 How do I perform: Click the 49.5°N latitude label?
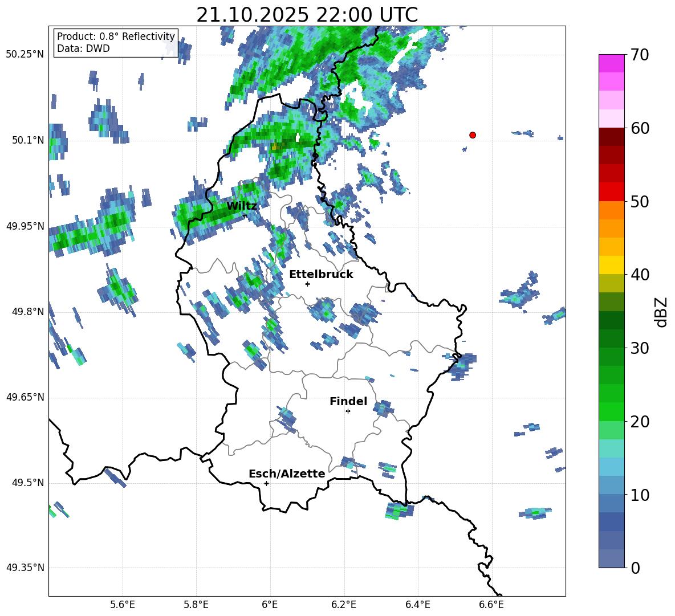(x=28, y=483)
